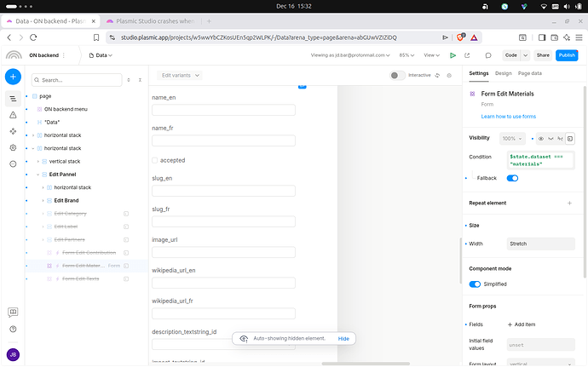Collapse all tree items icon

(140, 80)
